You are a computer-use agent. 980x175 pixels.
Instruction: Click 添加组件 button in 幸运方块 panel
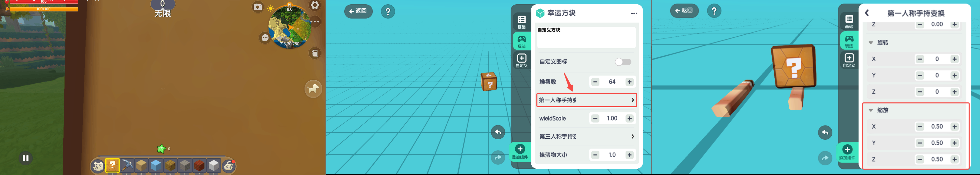coord(520,151)
